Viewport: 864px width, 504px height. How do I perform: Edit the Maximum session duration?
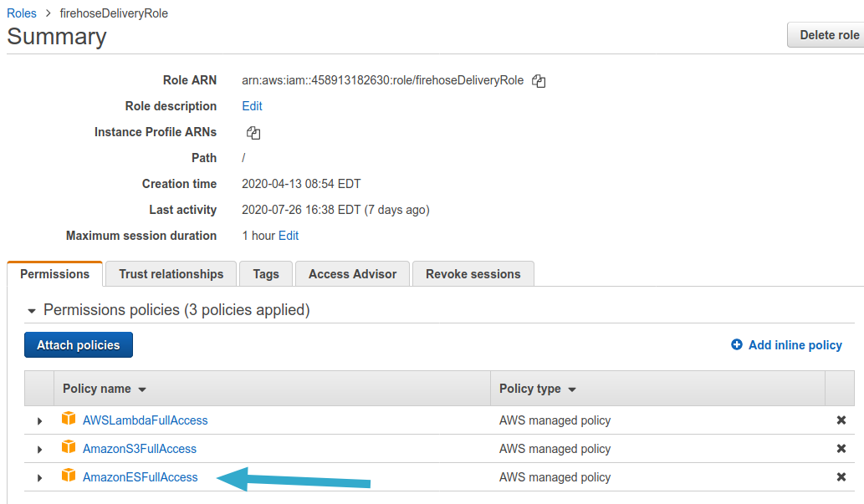289,236
